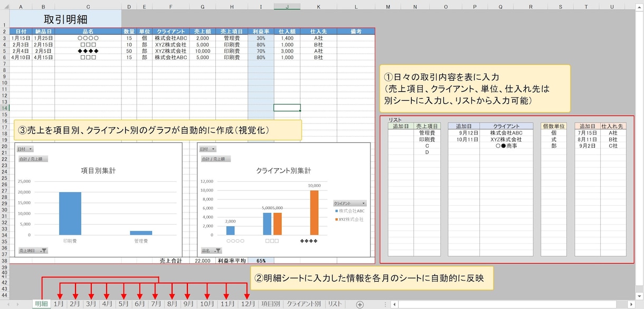
Task: Open the 6月 sheet tab
Action: point(139,304)
